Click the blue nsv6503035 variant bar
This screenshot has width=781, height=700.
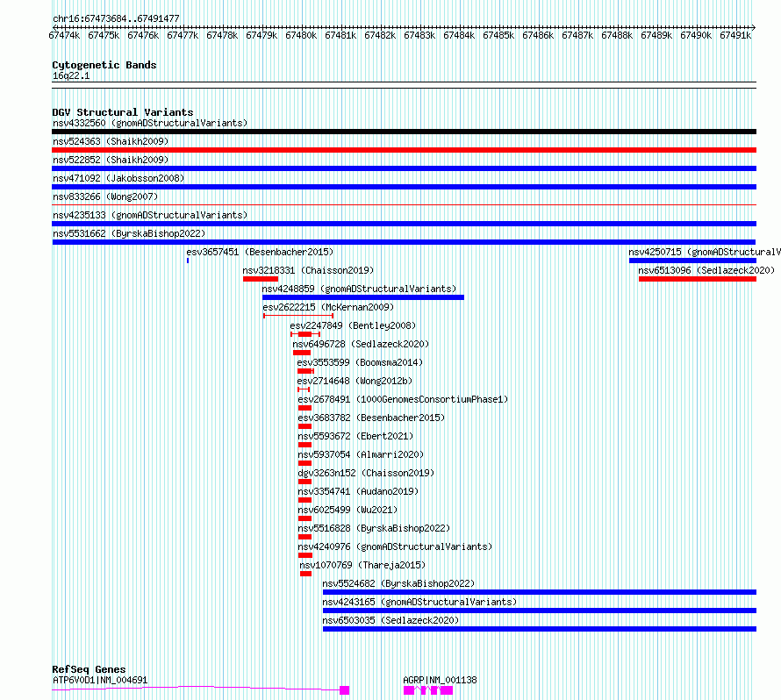click(x=540, y=629)
